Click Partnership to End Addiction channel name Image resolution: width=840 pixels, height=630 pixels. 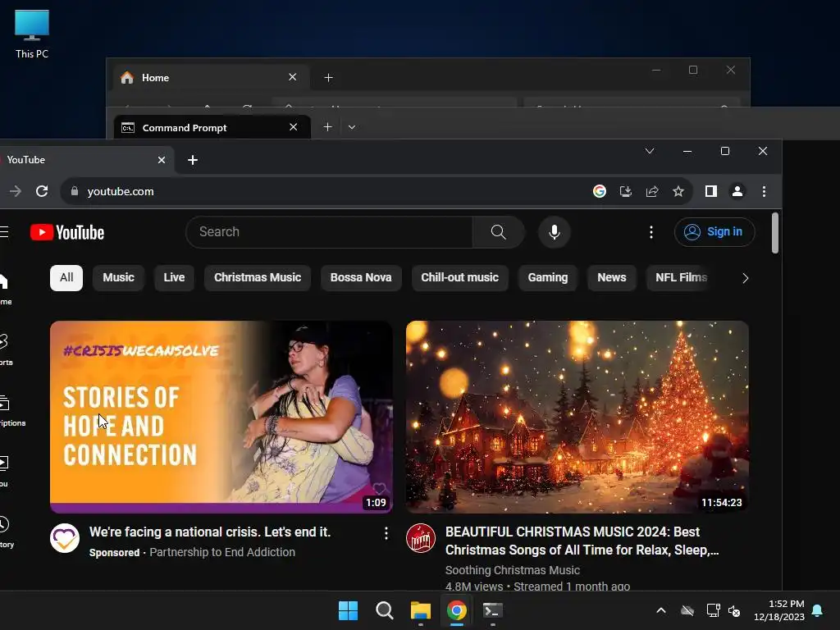(x=222, y=552)
